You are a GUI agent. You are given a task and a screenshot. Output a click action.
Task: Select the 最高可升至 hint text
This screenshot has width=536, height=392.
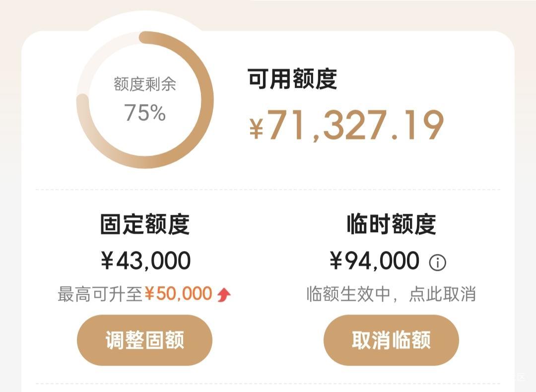pos(100,294)
